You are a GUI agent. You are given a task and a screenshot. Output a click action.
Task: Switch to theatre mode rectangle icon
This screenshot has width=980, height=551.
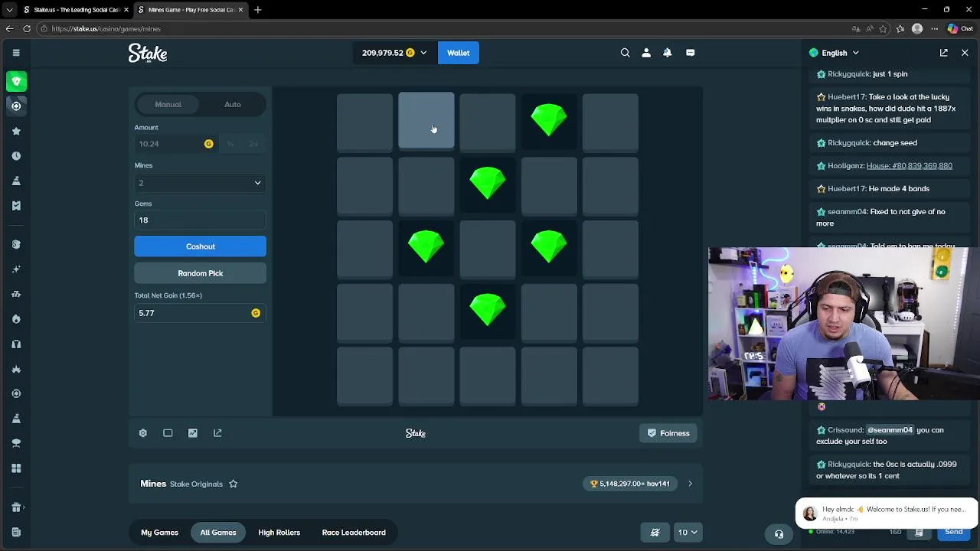click(x=168, y=433)
